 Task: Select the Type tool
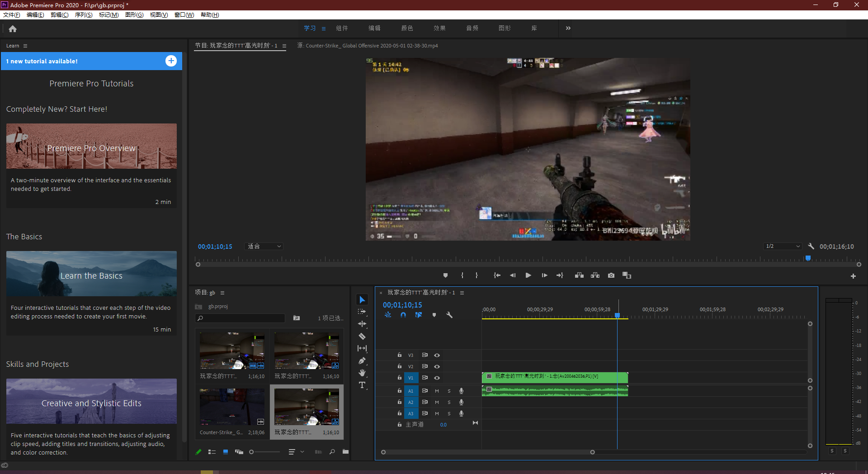[x=362, y=385]
